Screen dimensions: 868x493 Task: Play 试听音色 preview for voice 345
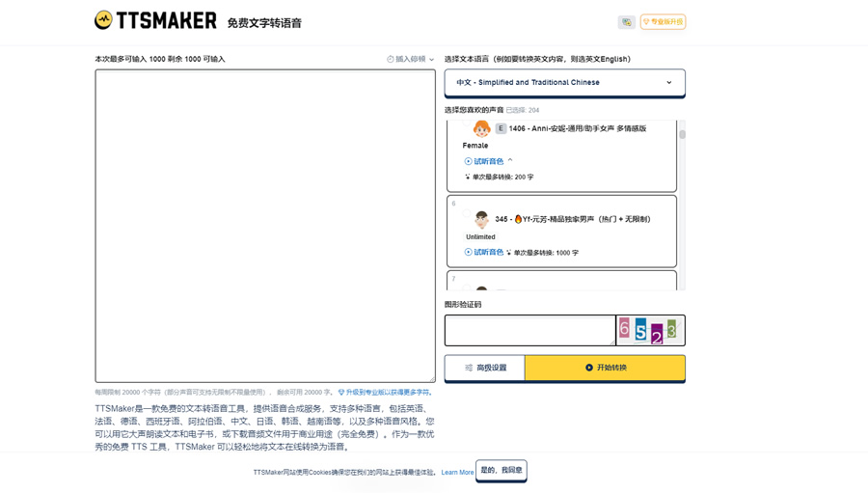[484, 252]
